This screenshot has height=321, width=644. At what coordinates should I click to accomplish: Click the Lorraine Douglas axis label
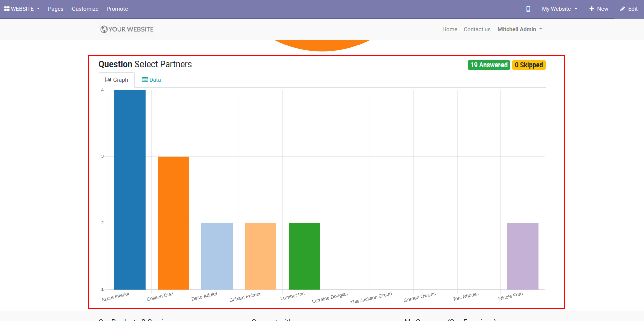tap(330, 298)
